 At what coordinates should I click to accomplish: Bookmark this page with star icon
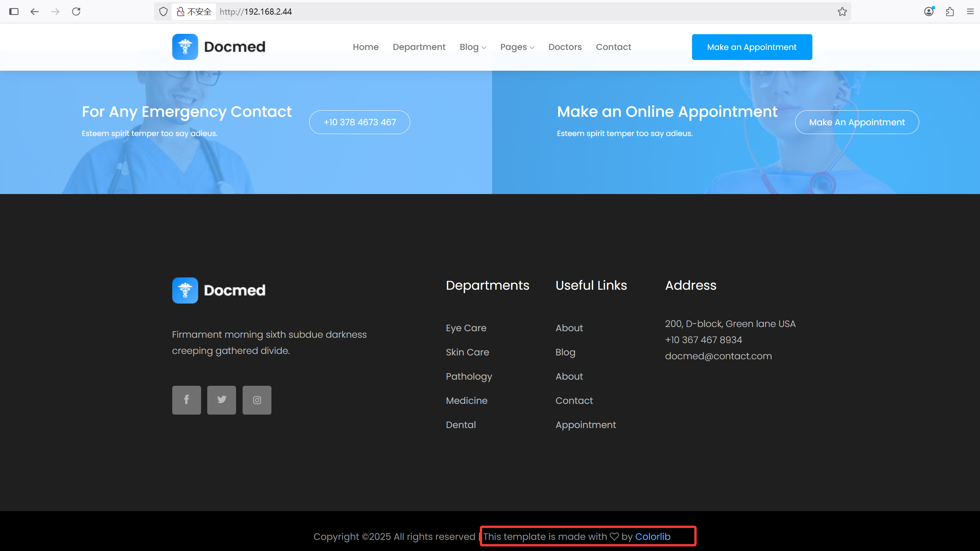(842, 12)
